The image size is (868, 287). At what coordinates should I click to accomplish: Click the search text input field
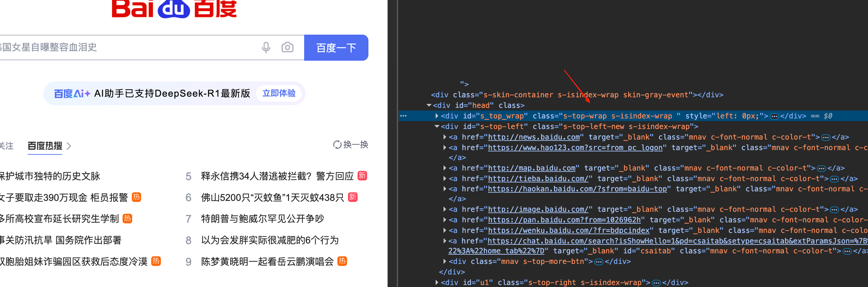tap(128, 48)
